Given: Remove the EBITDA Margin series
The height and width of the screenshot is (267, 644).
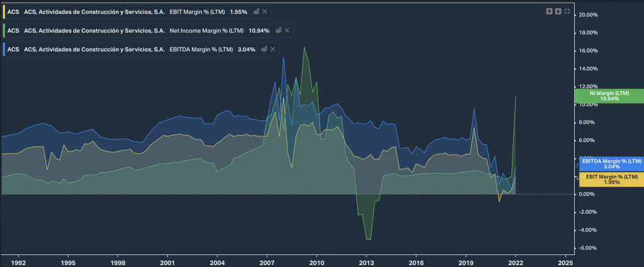Looking at the screenshot, I should (x=274, y=49).
